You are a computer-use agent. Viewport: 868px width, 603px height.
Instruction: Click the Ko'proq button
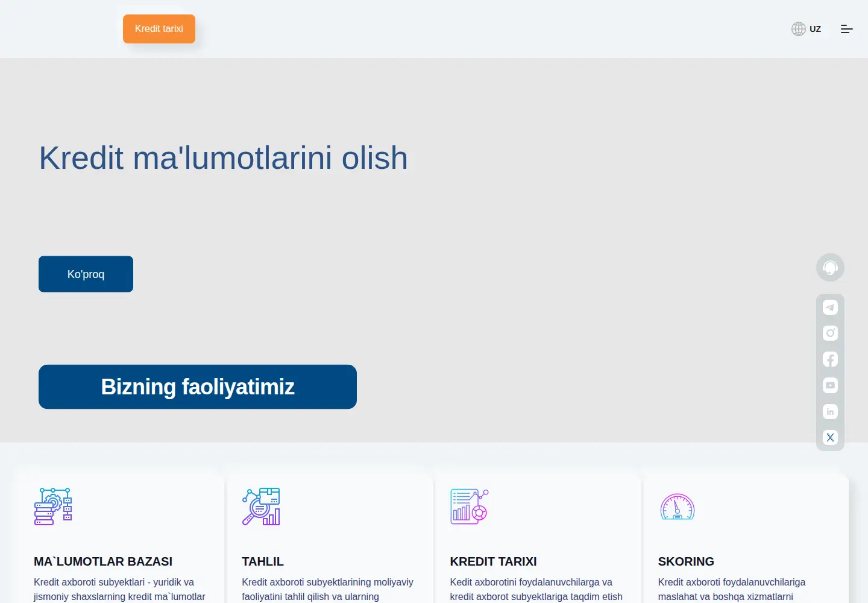pos(86,274)
